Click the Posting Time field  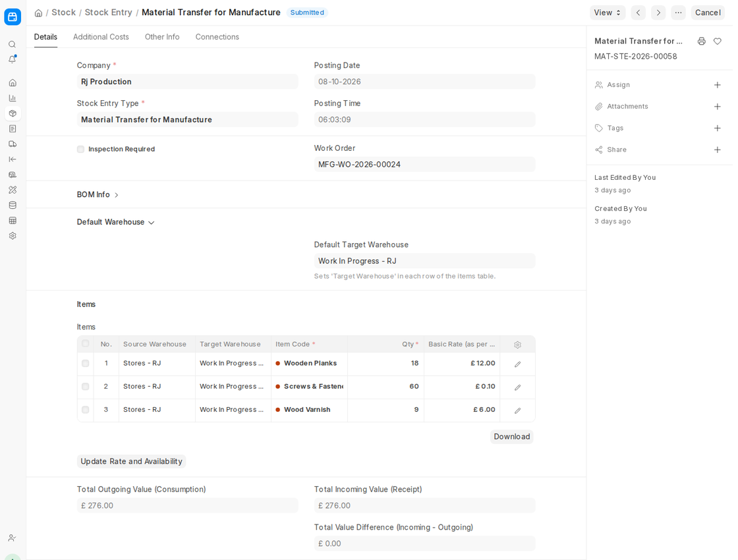coord(424,119)
